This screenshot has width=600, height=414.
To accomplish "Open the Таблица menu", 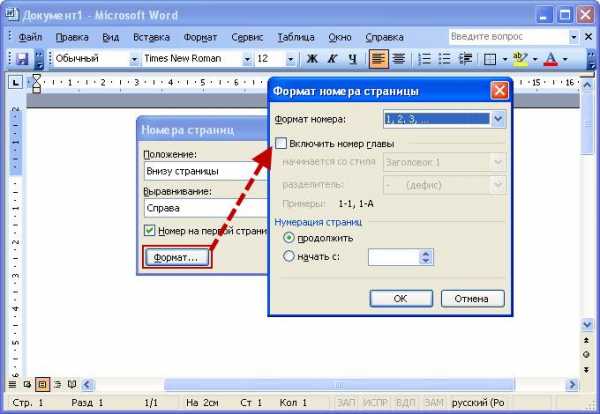I will tap(296, 37).
